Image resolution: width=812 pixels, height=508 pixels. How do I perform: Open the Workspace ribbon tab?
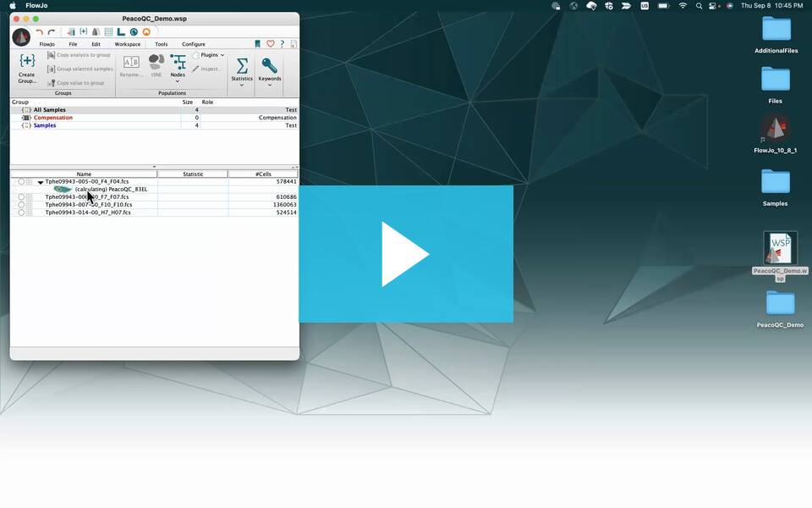point(128,45)
